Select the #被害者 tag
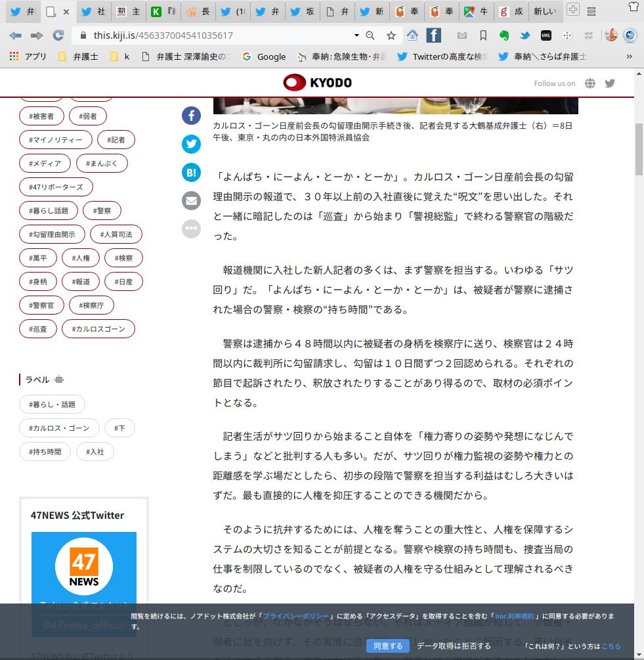The width and height of the screenshot is (644, 660). coord(41,116)
